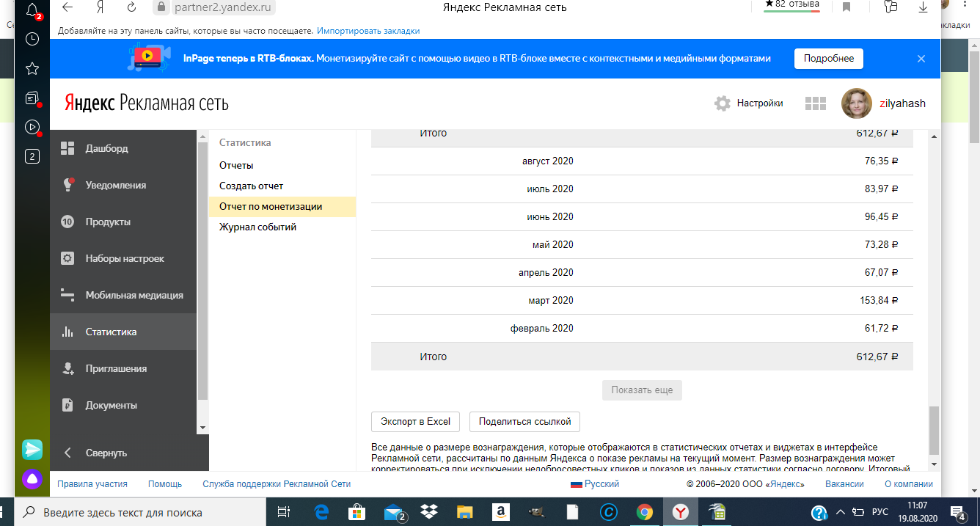This screenshot has width=980, height=526.
Task: Click Показать еще button
Action: click(642, 390)
